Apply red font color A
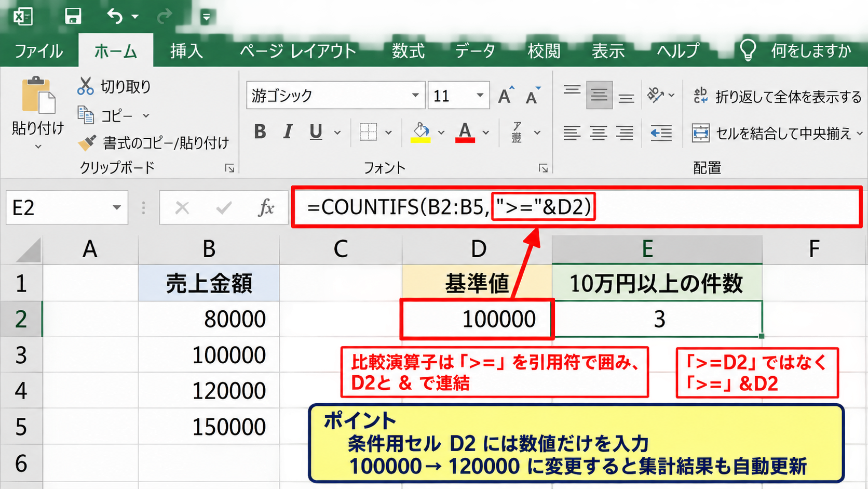 pos(465,132)
